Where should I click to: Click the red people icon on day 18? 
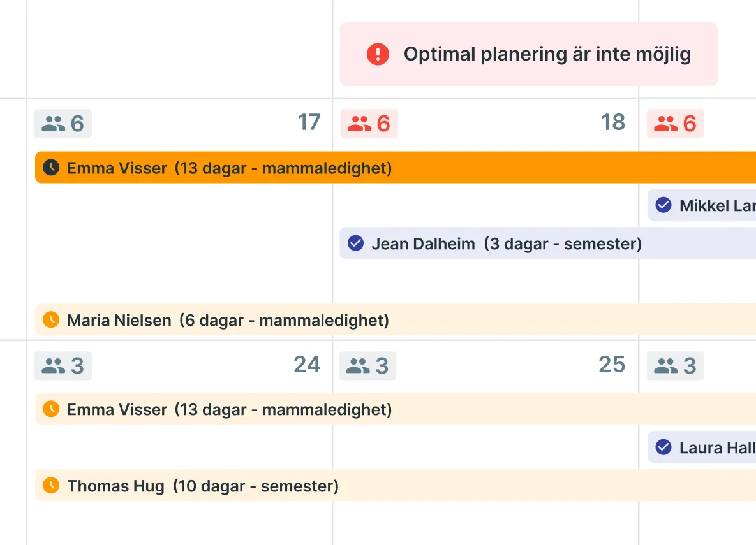(x=360, y=124)
